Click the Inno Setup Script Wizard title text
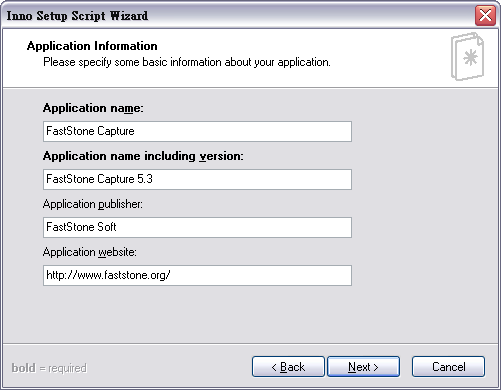 77,16
